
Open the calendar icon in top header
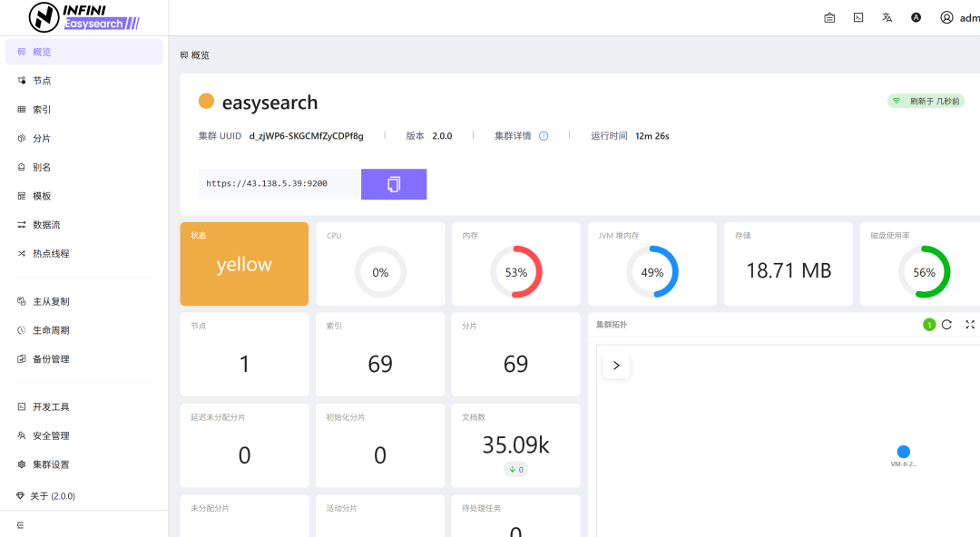click(x=829, y=17)
